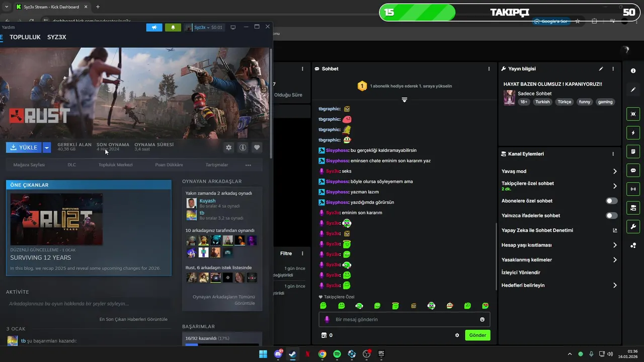Image resolution: width=644 pixels, height=362 pixels.
Task: Open SYZ3X profile tab in Steam
Action: [x=57, y=37]
